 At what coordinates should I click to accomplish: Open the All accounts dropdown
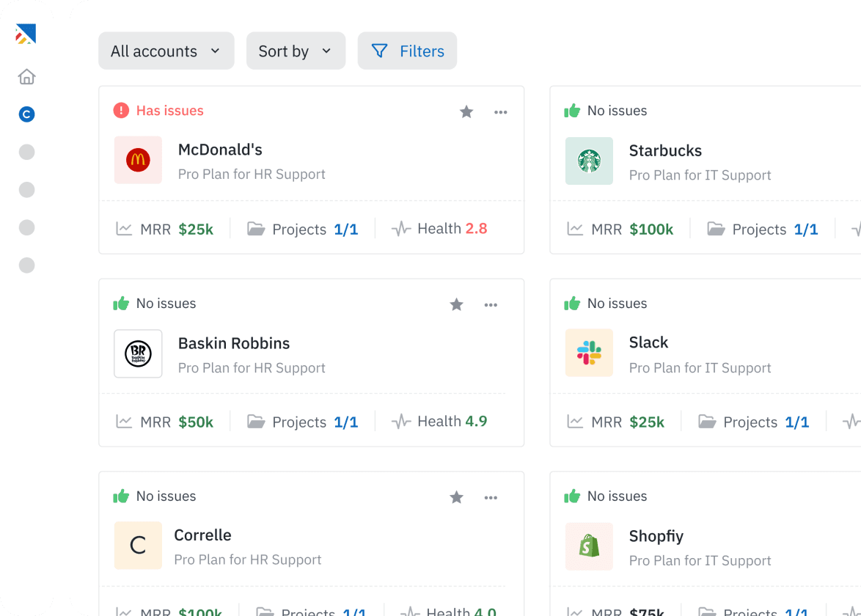coord(166,51)
